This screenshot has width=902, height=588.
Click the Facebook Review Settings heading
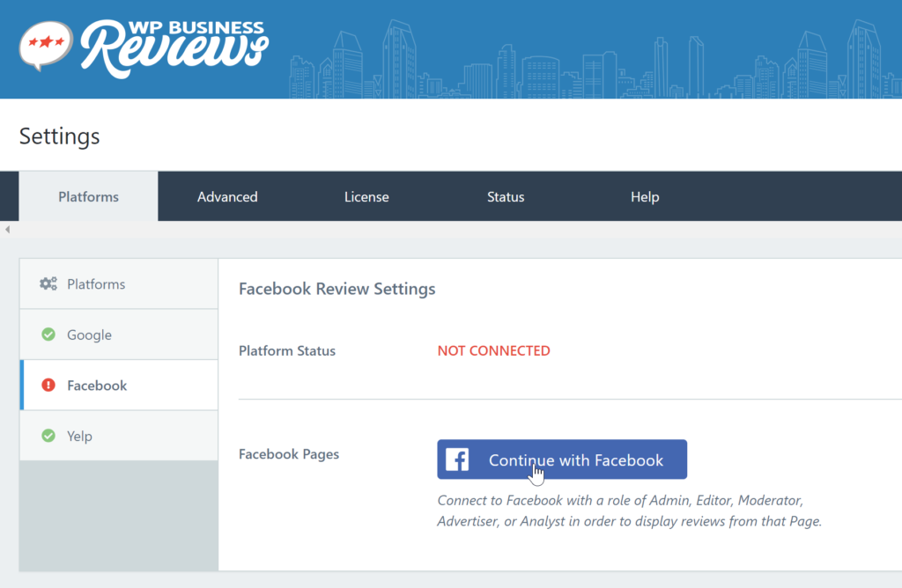click(337, 289)
